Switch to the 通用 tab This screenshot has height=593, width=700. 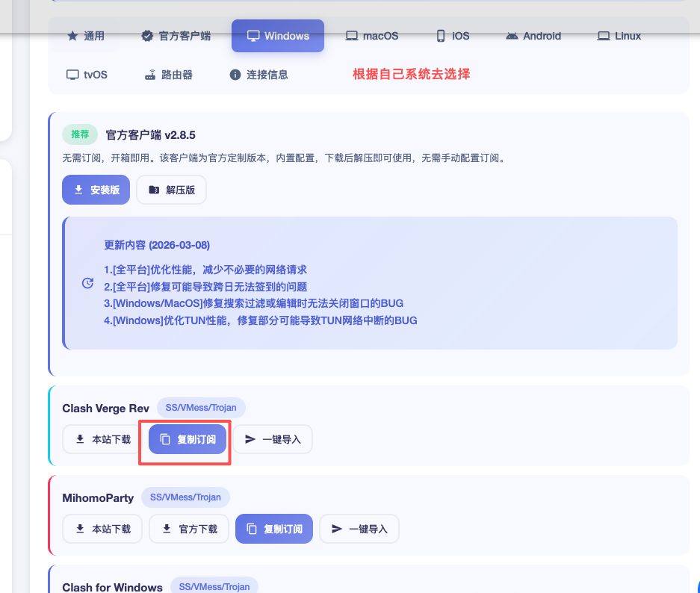(85, 36)
